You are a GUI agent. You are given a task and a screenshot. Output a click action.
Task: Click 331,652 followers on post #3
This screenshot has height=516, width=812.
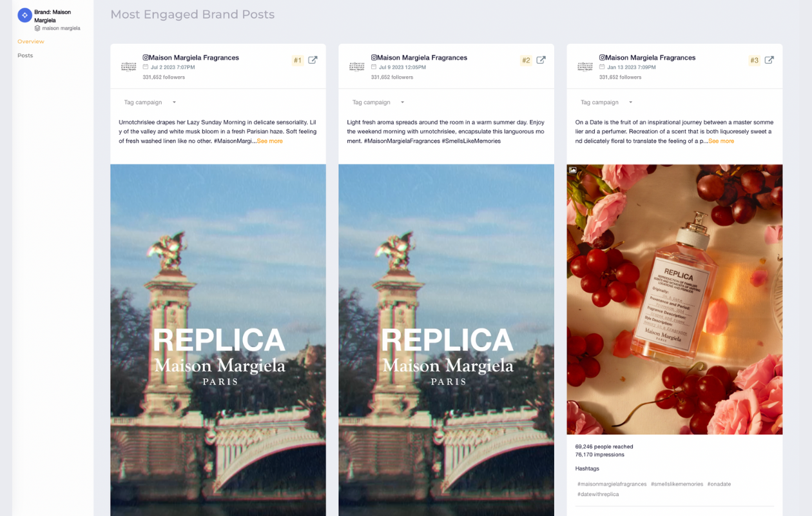point(620,77)
